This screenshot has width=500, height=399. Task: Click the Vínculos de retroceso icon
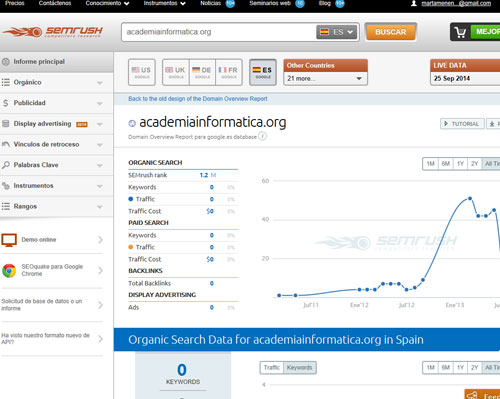click(x=6, y=144)
